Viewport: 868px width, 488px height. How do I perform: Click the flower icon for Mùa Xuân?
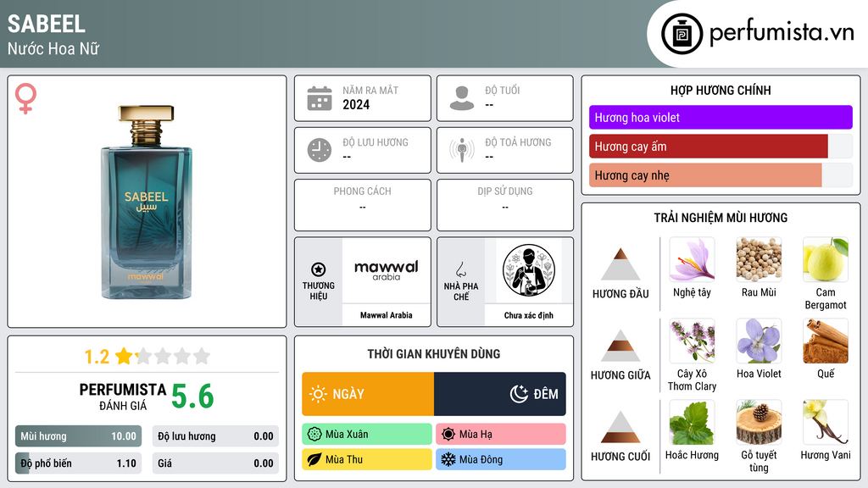[x=314, y=435]
